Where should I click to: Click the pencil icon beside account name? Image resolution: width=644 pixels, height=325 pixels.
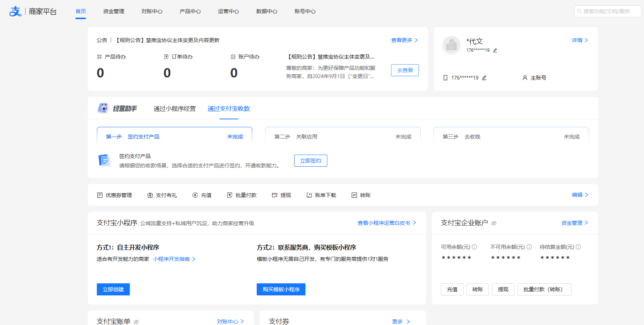[x=495, y=50]
